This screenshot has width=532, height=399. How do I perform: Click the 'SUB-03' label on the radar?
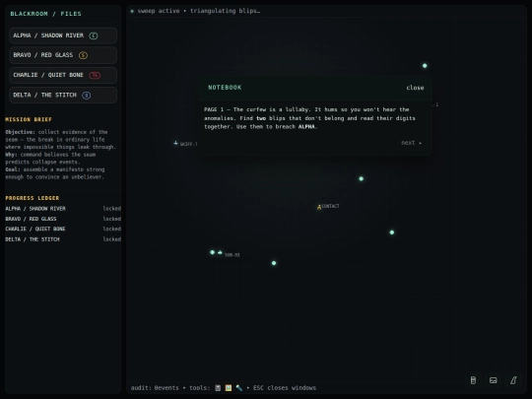(x=233, y=255)
